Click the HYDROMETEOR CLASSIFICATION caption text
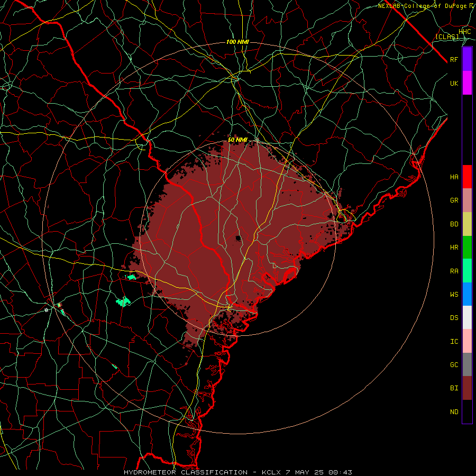This screenshot has width=476, height=476. 186,472
